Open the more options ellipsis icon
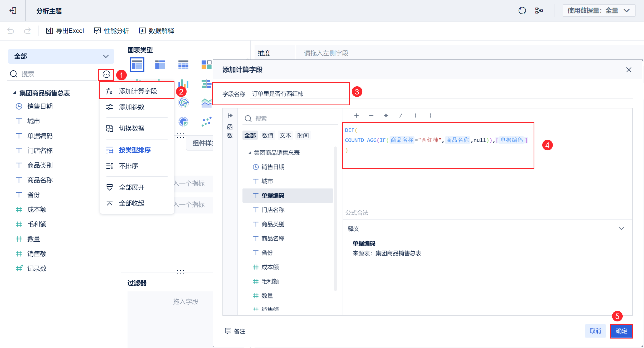644x348 pixels. pyautogui.click(x=106, y=74)
